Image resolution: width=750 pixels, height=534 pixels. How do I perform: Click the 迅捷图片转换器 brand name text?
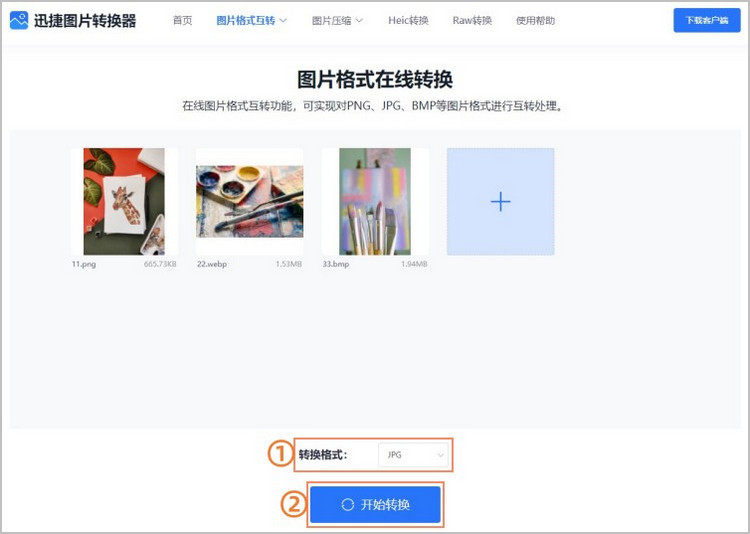pos(85,21)
